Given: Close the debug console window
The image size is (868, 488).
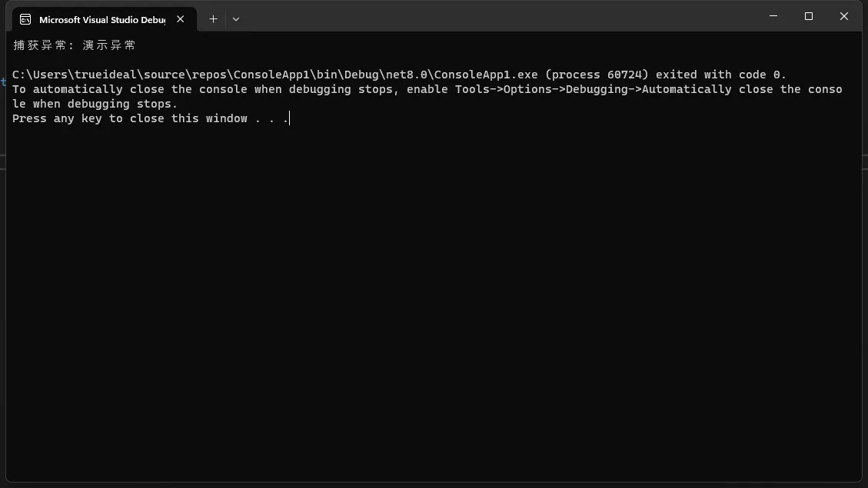Looking at the screenshot, I should pyautogui.click(x=844, y=16).
